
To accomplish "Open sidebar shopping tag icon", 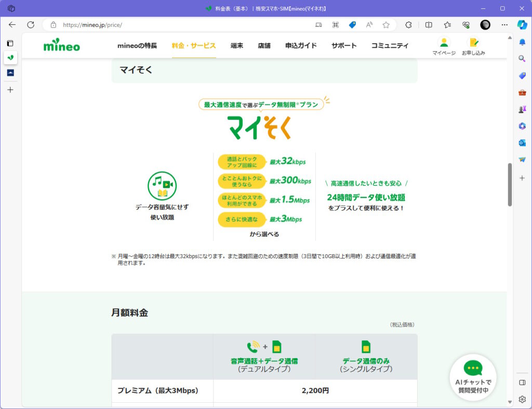I will [x=522, y=75].
